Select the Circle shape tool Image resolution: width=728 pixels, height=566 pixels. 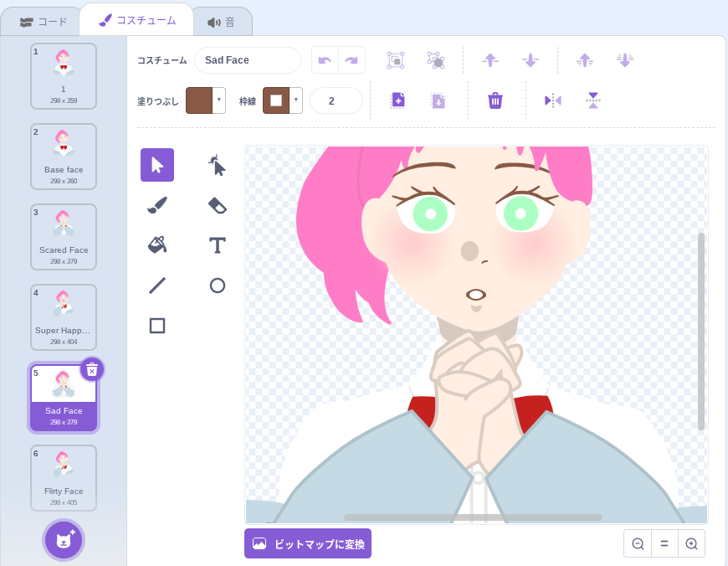pyautogui.click(x=218, y=286)
